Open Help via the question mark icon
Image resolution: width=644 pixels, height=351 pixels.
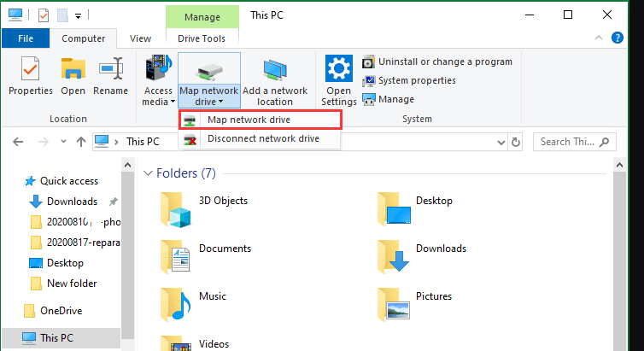618,38
